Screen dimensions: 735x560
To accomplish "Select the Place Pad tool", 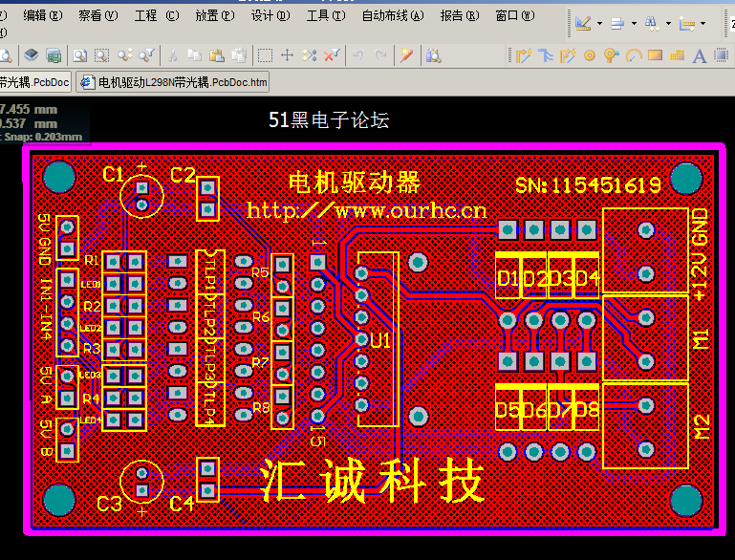I will pos(590,55).
